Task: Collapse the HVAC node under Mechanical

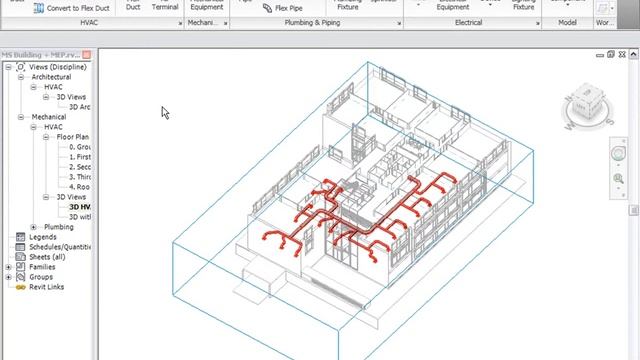Action: coord(33,127)
